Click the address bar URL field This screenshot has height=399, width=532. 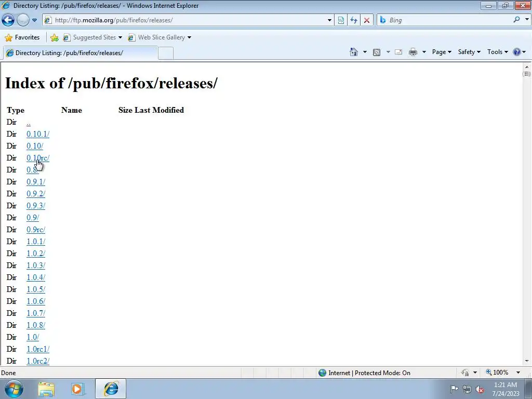tap(188, 20)
